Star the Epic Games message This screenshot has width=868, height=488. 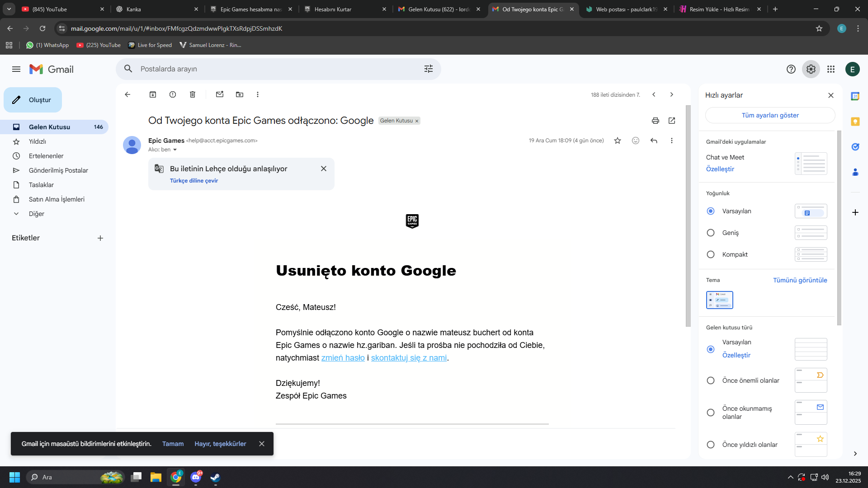pos(618,141)
